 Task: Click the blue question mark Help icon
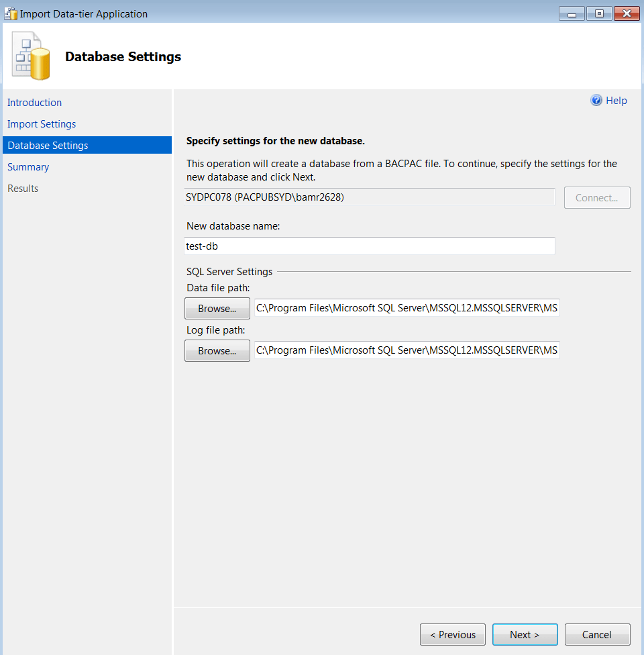click(596, 101)
